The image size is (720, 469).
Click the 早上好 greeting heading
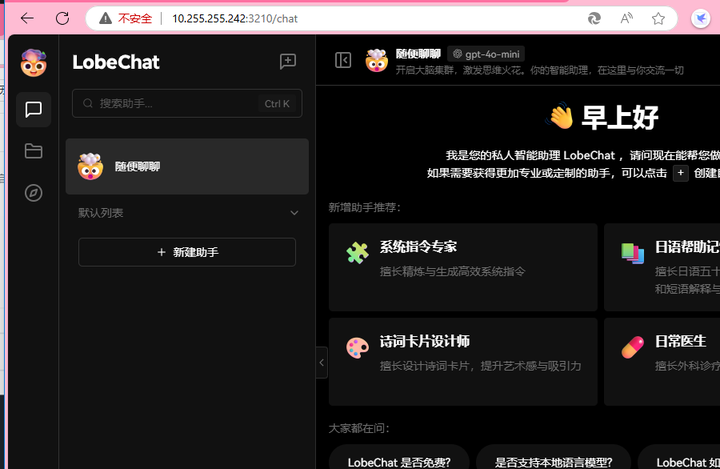pos(619,118)
